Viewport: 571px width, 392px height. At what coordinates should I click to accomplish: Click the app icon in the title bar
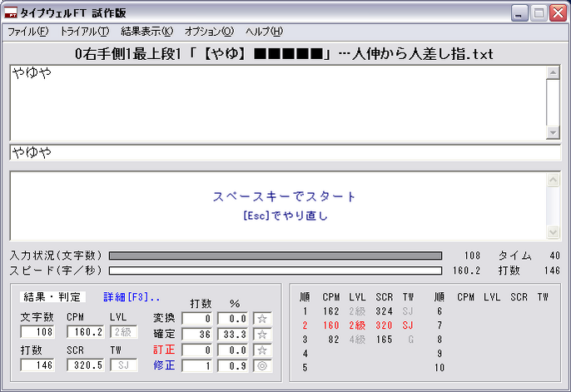[x=11, y=13]
